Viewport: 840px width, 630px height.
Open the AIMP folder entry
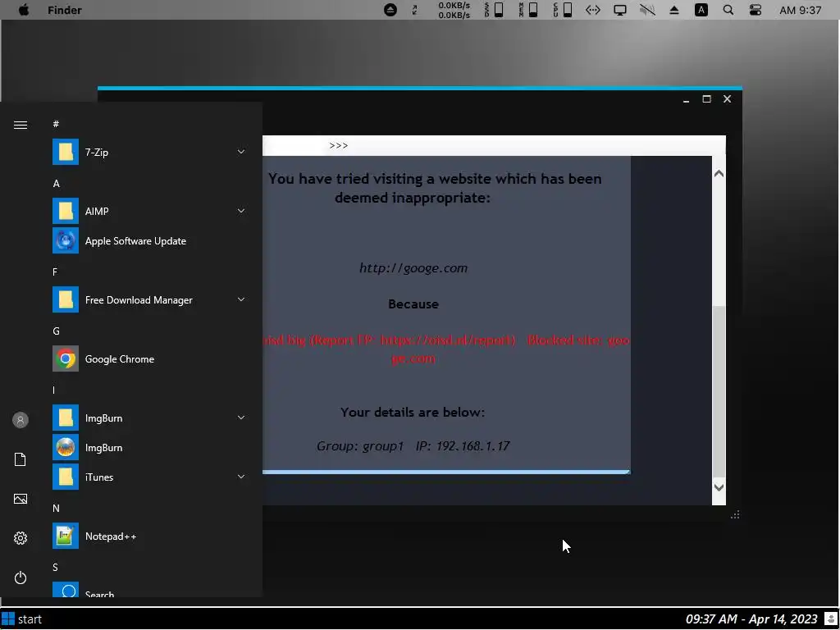(x=150, y=211)
